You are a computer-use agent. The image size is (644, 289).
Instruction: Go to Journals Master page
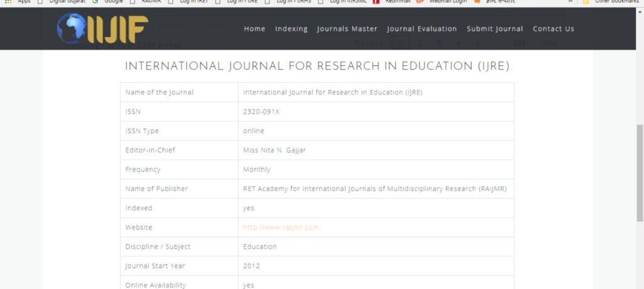coord(347,29)
